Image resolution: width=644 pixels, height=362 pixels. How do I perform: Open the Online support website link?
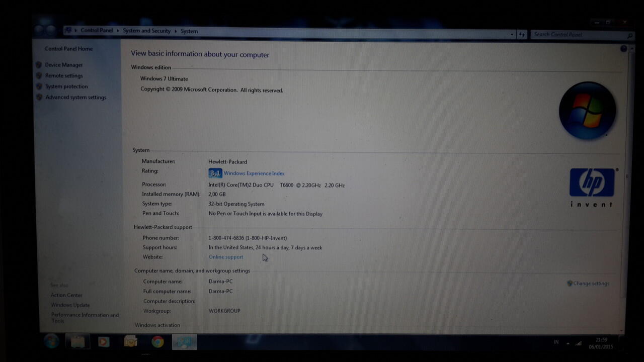click(226, 257)
